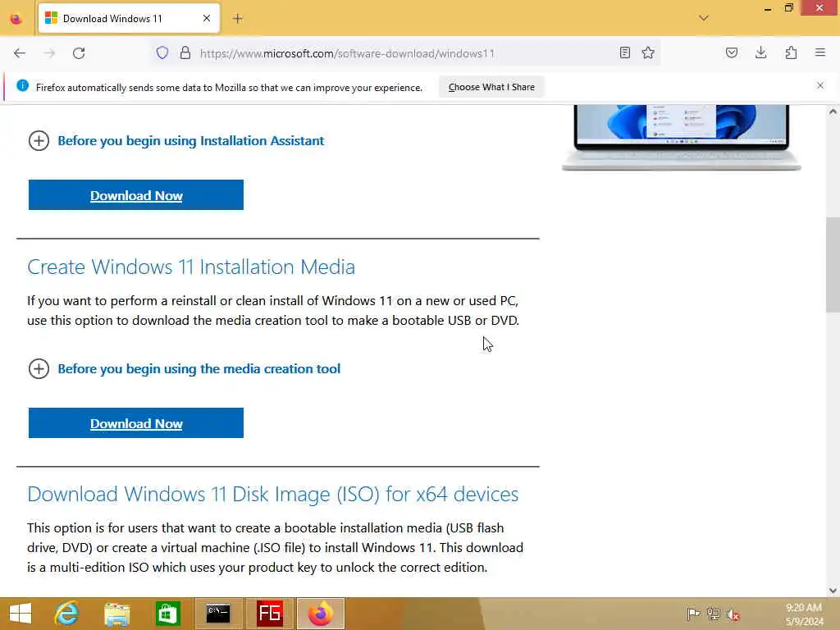The image size is (840, 630).
Task: Open Action Center flag tray icon
Action: (x=693, y=614)
